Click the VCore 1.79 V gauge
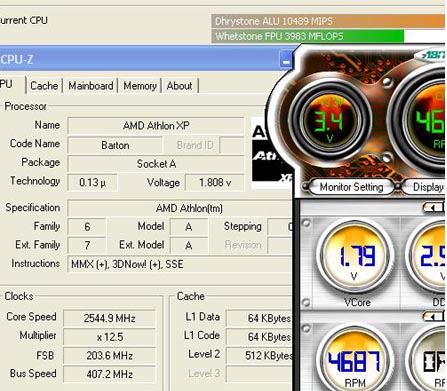447x391 pixels. [x=356, y=256]
